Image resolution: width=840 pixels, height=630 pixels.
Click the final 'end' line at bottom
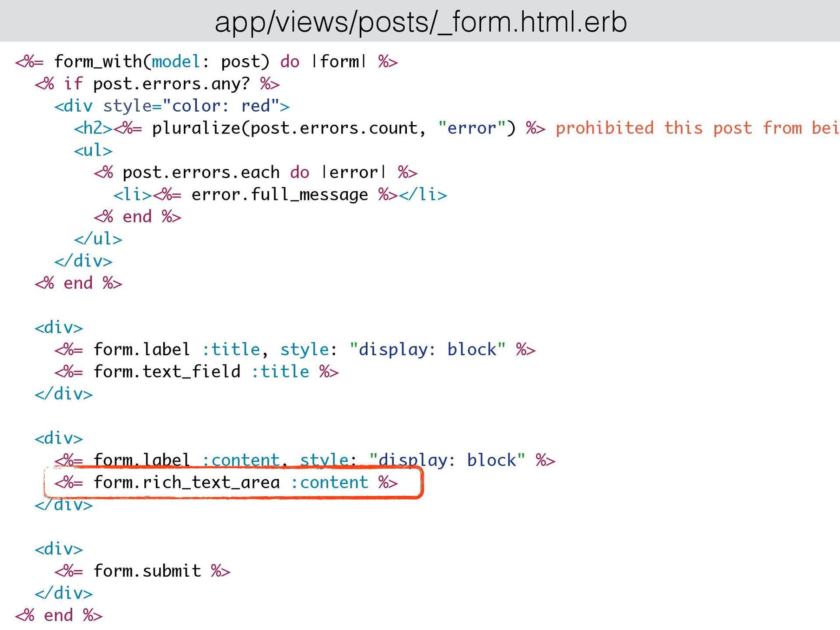point(59,616)
